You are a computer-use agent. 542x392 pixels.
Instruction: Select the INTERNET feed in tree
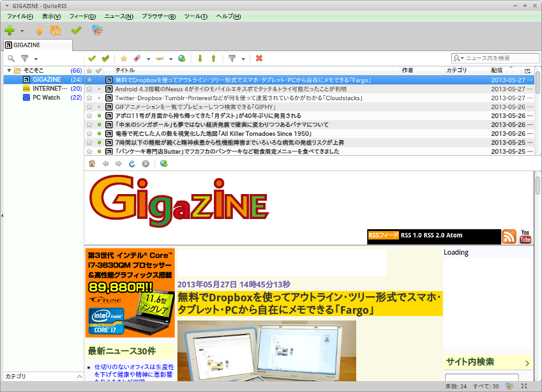point(43,89)
